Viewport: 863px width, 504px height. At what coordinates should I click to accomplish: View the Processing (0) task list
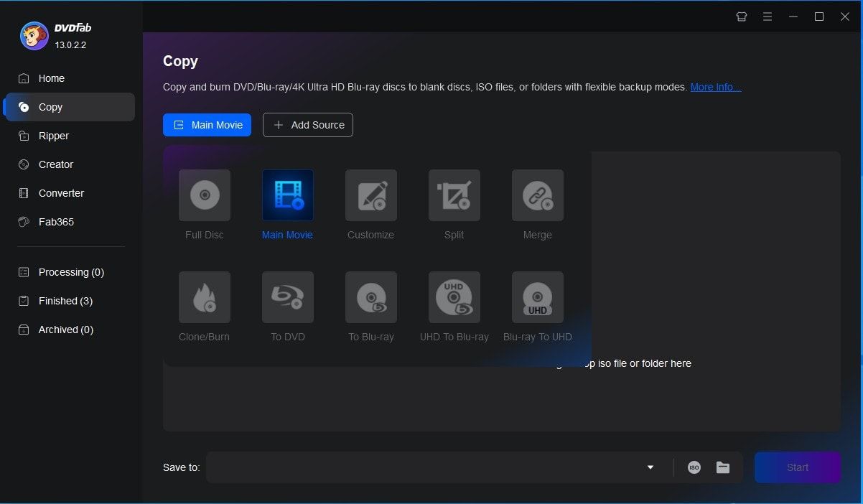[x=70, y=272]
